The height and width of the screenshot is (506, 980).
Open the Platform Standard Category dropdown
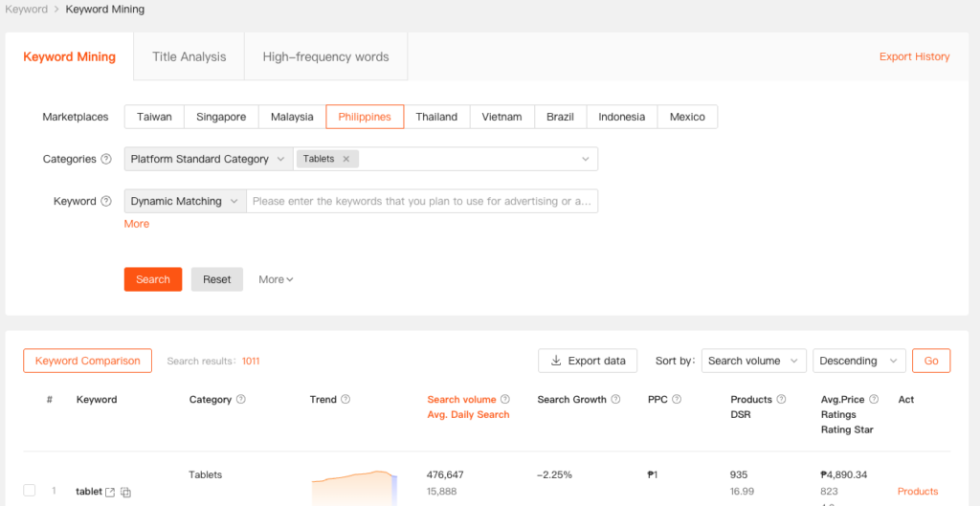209,159
